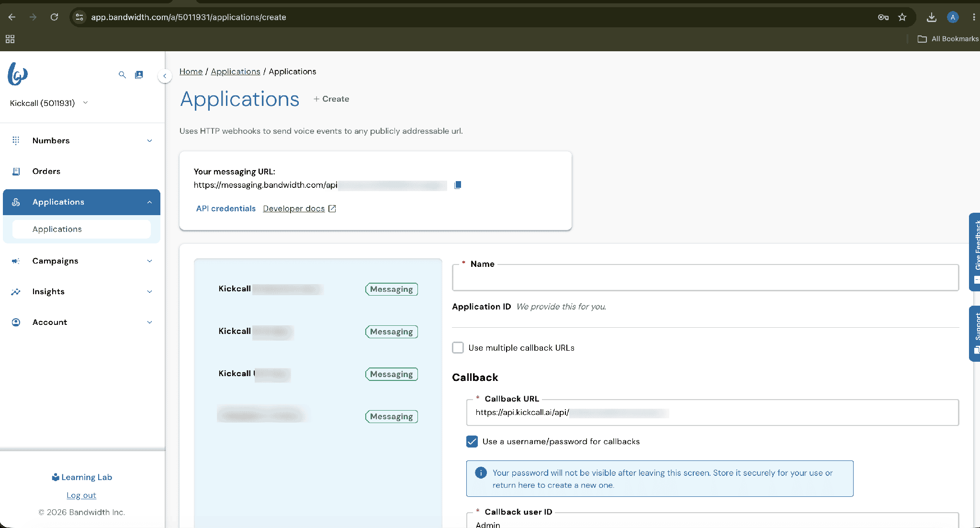Open browser downloads icon
The height and width of the screenshot is (528, 980).
pyautogui.click(x=931, y=17)
